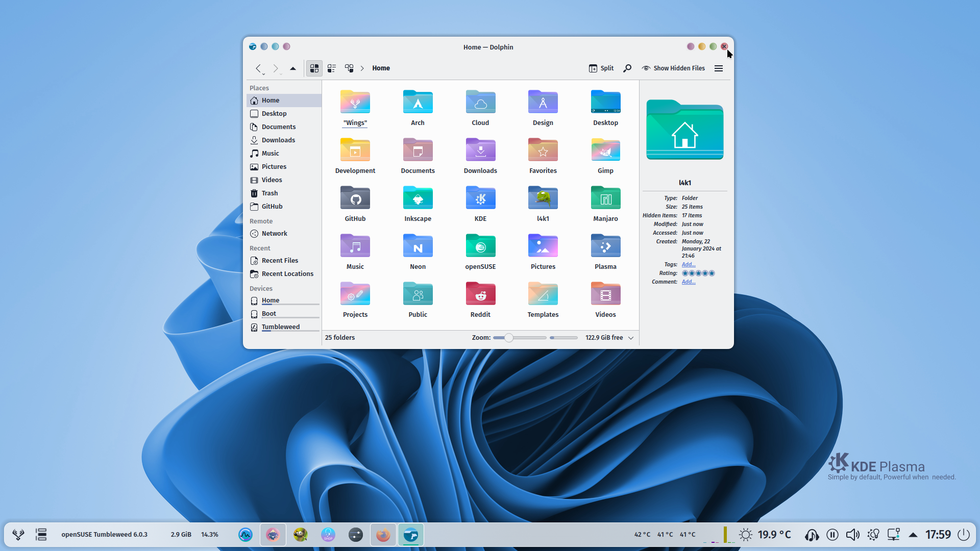
Task: Open Music in Places sidebar
Action: 284,154
